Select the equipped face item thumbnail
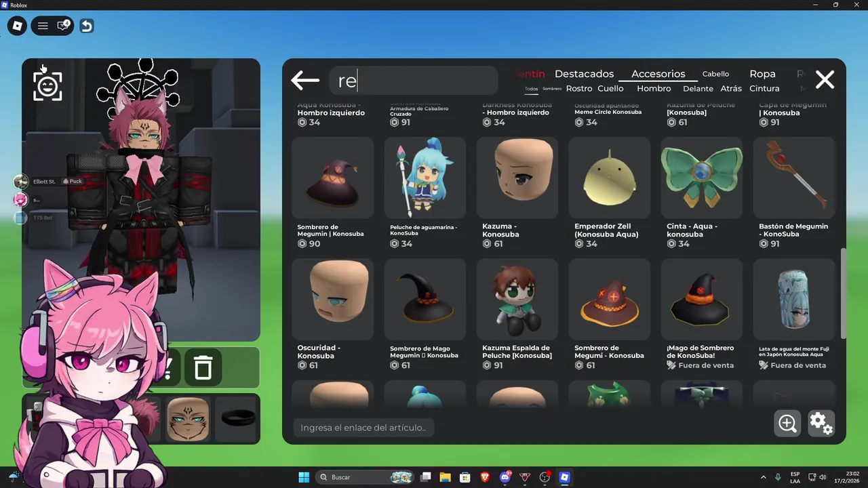868x488 pixels. click(x=188, y=419)
